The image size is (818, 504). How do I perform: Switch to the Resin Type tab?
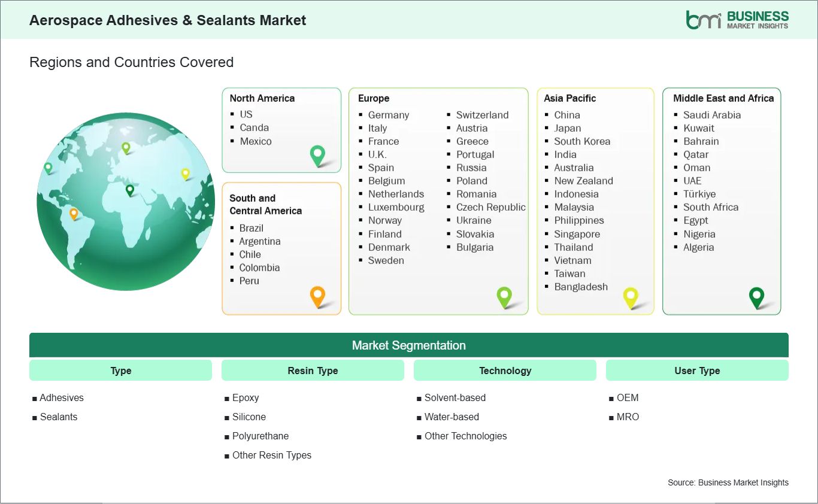[313, 370]
